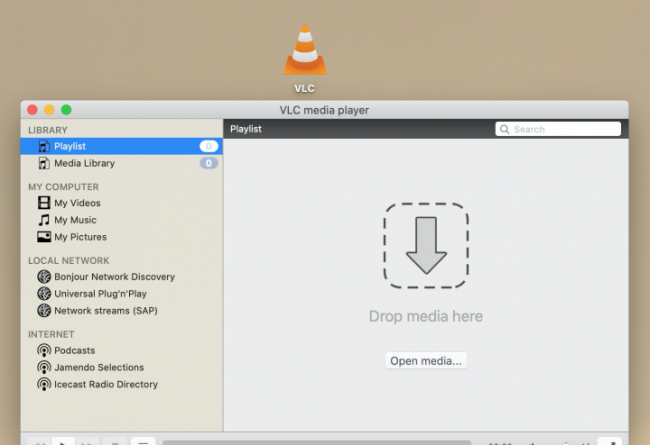
Task: Open the Icecast Radio Directory broadcast icon
Action: click(x=44, y=384)
